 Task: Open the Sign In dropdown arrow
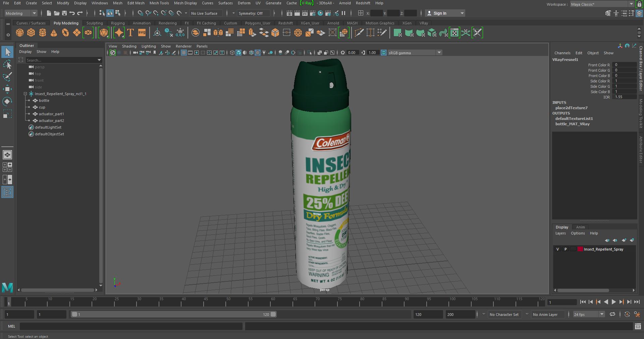[462, 13]
